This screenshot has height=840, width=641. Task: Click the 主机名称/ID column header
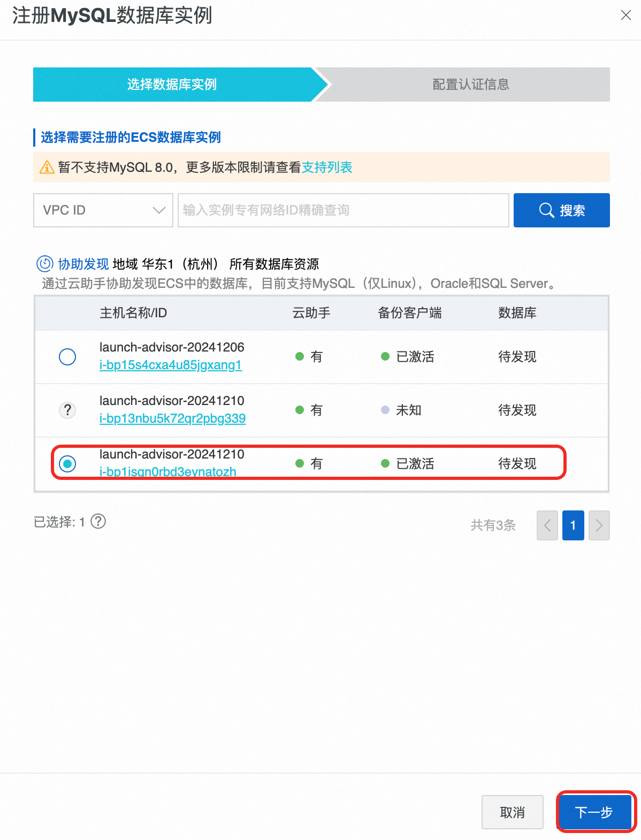pos(133,313)
